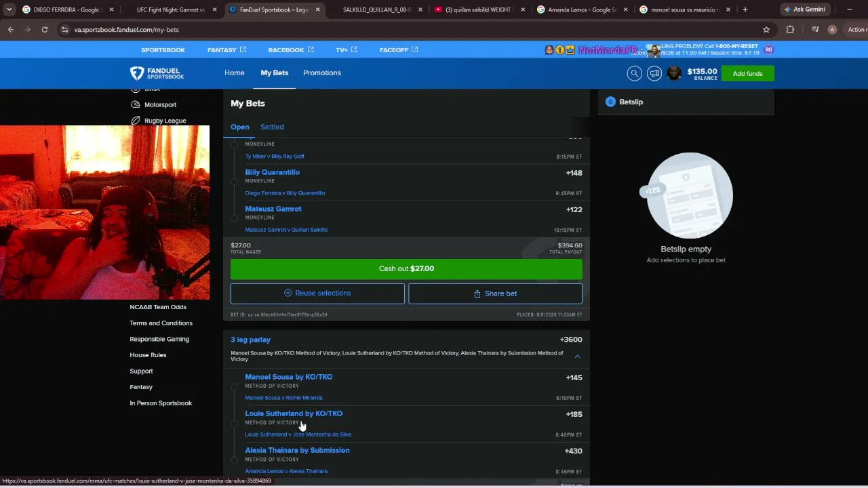
Task: Close the Amanda Lemos Google tab
Action: tap(627, 9)
